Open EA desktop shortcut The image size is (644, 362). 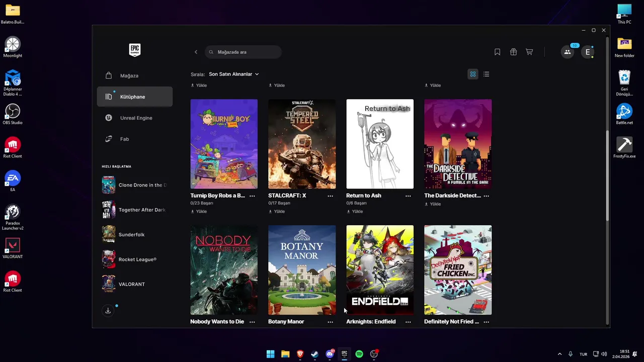point(13,182)
